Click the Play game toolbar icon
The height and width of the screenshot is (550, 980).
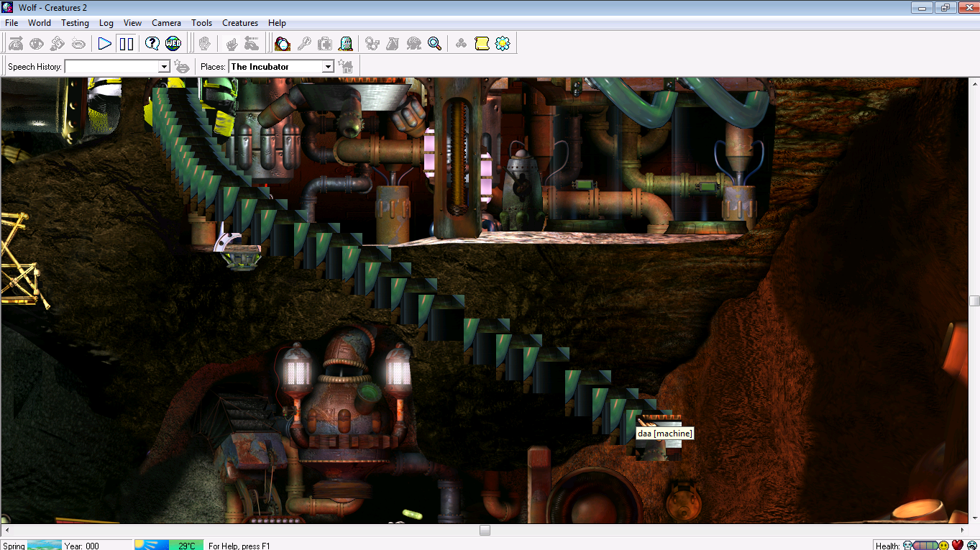[104, 43]
